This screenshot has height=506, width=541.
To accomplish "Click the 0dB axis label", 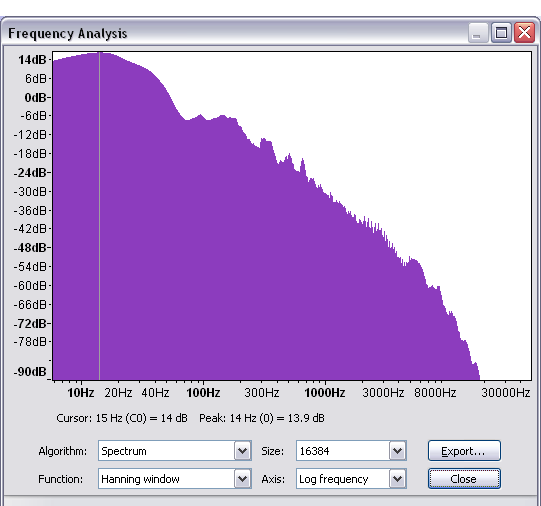I will point(36,98).
